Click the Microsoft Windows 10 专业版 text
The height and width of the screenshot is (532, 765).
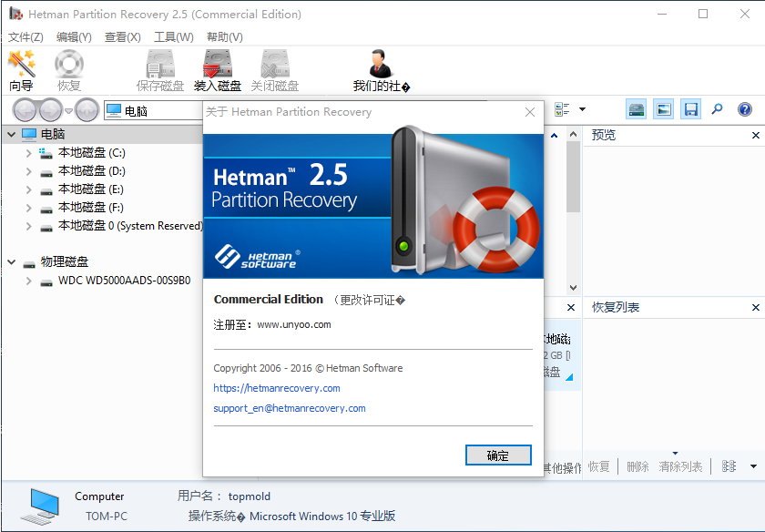tap(322, 516)
